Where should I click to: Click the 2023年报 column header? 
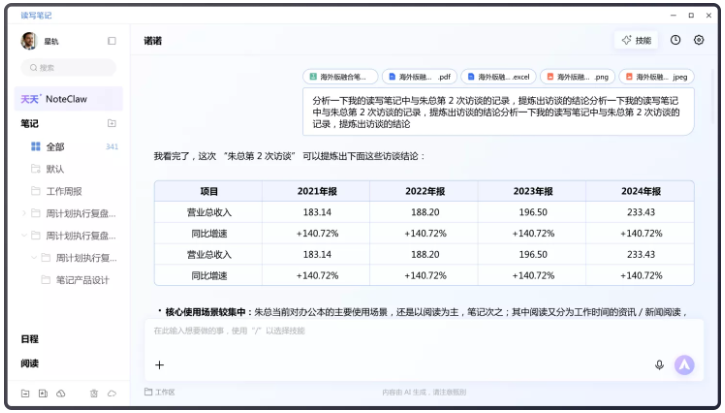pyautogui.click(x=533, y=191)
